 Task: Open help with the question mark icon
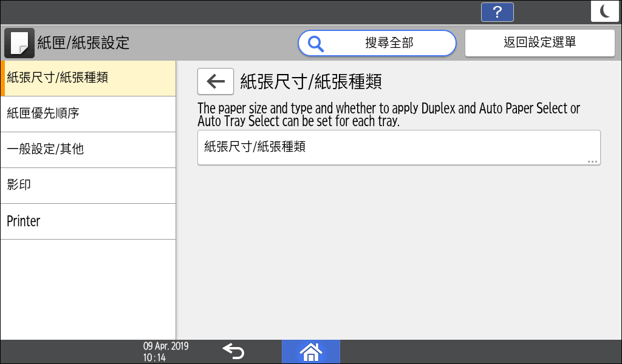(497, 12)
